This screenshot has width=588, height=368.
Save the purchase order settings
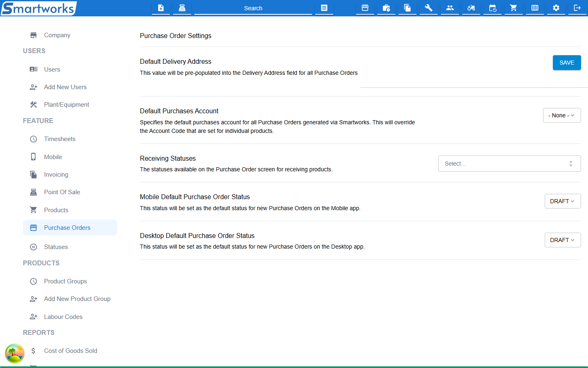tap(567, 63)
